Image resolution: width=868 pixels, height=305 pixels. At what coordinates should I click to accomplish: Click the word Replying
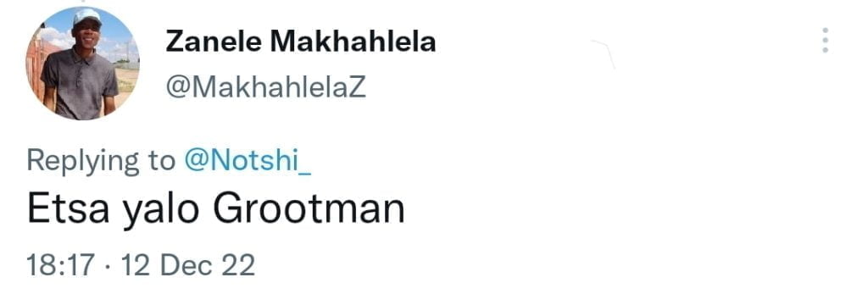tap(83, 162)
